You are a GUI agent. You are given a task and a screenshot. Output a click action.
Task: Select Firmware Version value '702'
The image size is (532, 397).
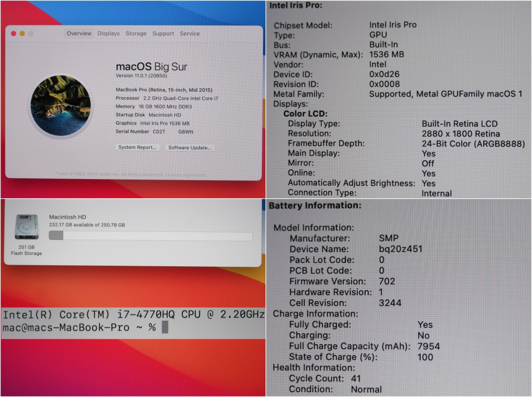[x=387, y=281]
